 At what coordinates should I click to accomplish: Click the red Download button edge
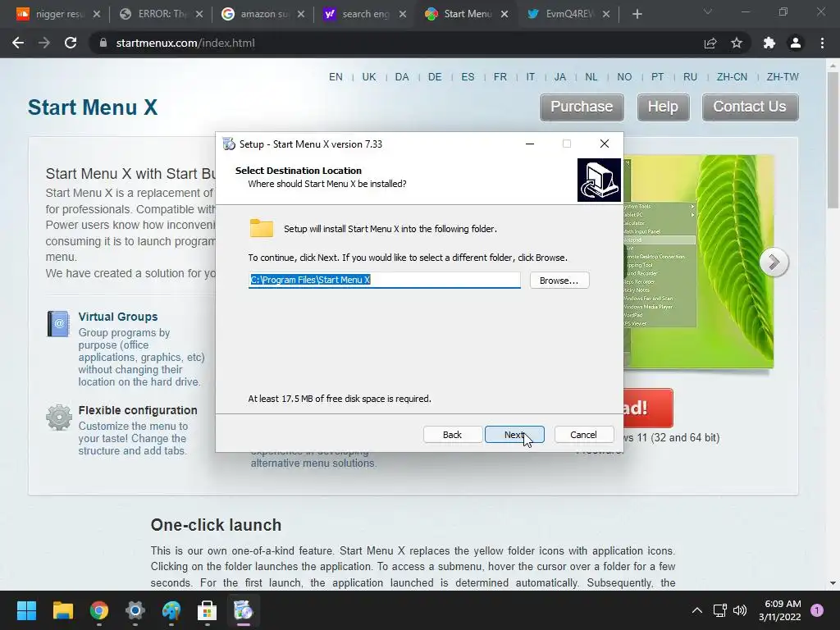click(x=648, y=408)
